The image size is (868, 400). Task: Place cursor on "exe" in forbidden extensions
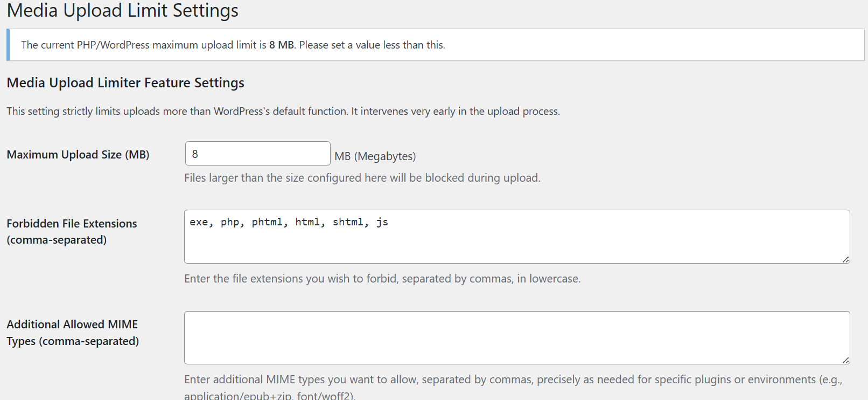click(x=199, y=222)
